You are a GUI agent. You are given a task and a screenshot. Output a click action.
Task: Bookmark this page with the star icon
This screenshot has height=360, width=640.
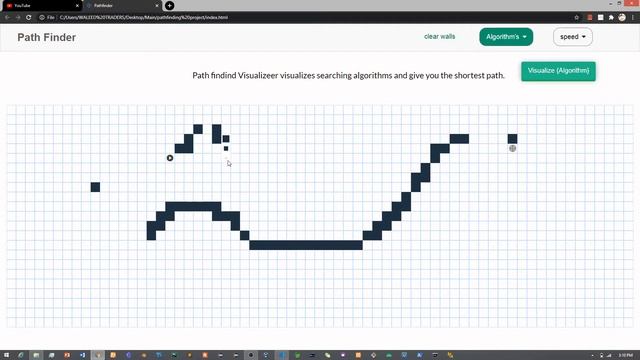(577, 18)
